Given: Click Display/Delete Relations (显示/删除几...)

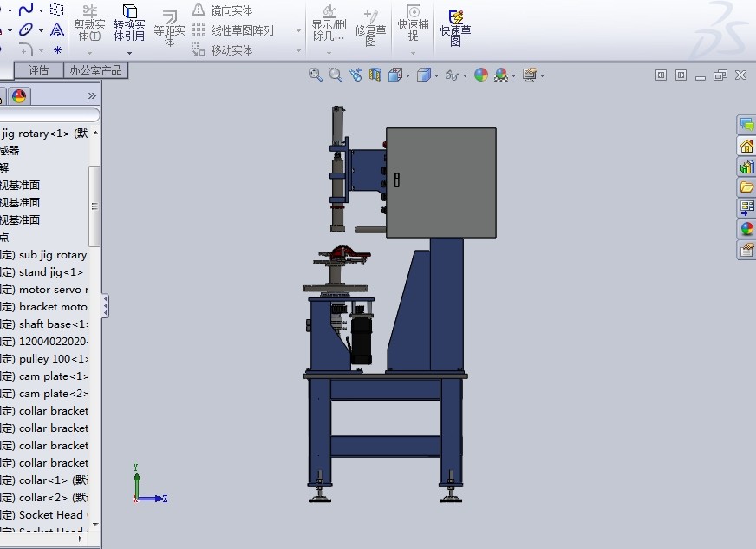Looking at the screenshot, I should [329, 23].
